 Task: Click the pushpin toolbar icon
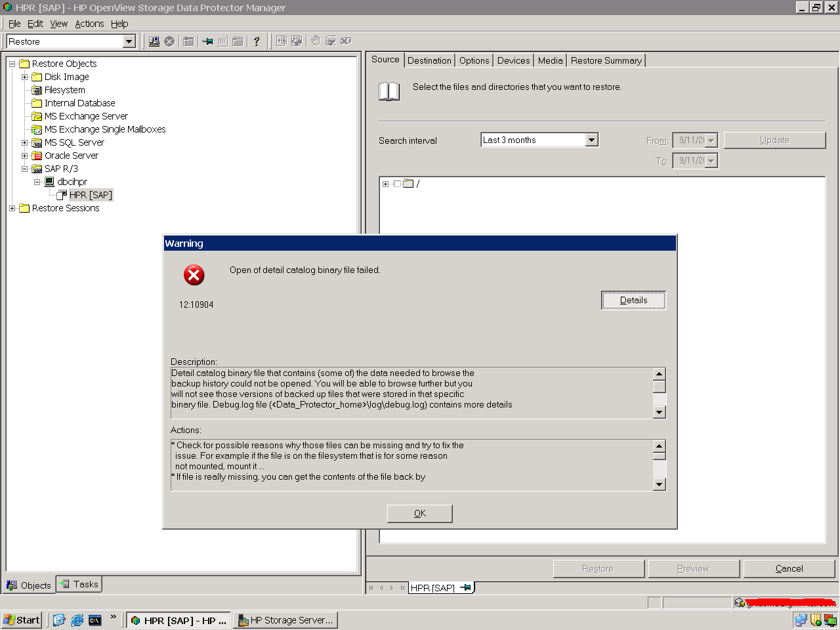pyautogui.click(x=207, y=41)
